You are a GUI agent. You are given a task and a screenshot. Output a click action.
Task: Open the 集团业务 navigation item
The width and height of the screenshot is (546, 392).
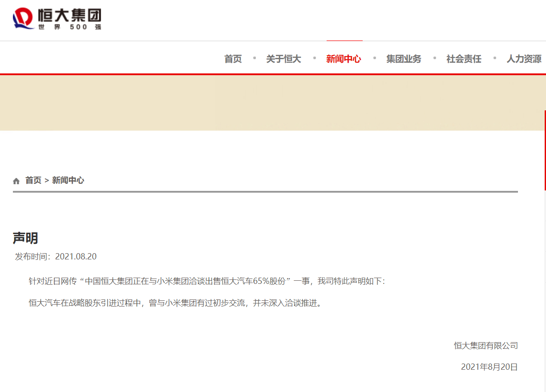404,59
